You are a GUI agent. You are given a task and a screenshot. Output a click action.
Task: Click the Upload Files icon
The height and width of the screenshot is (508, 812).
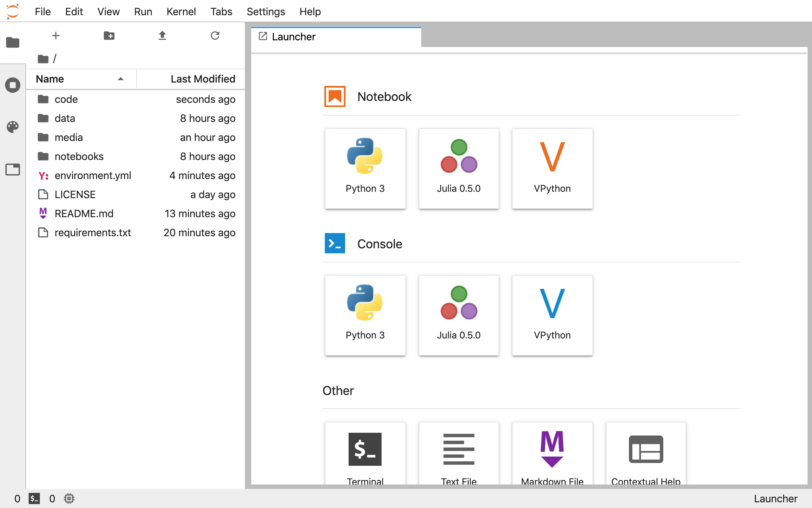[x=162, y=36]
